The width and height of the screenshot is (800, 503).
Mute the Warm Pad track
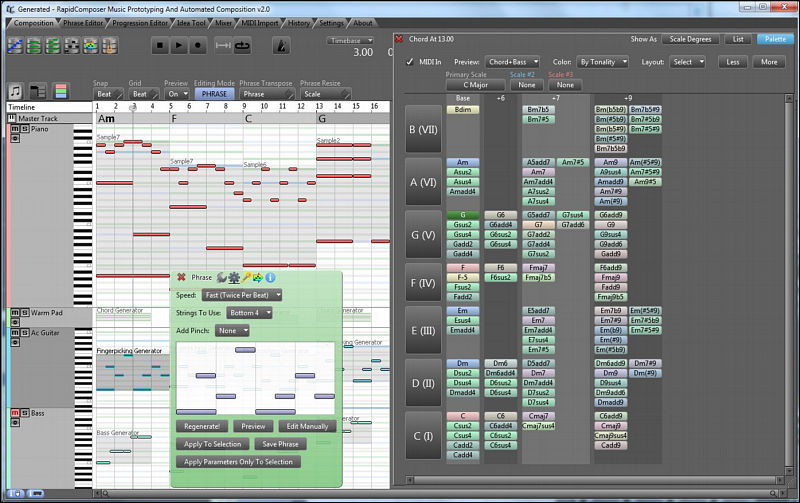point(15,312)
